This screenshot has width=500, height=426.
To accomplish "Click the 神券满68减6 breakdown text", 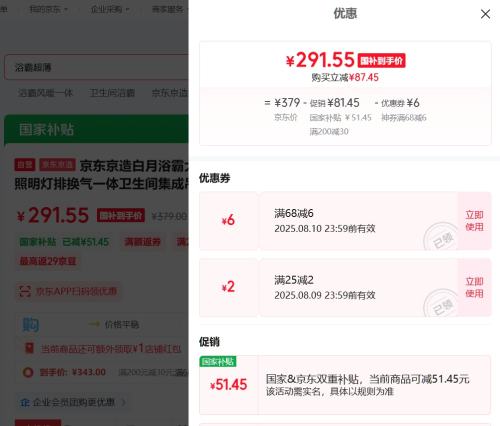I will 404,118.
